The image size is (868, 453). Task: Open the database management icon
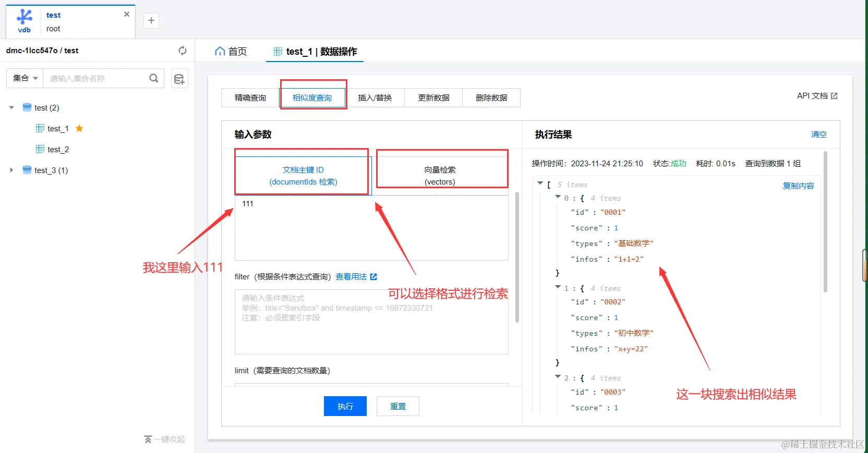tap(179, 79)
